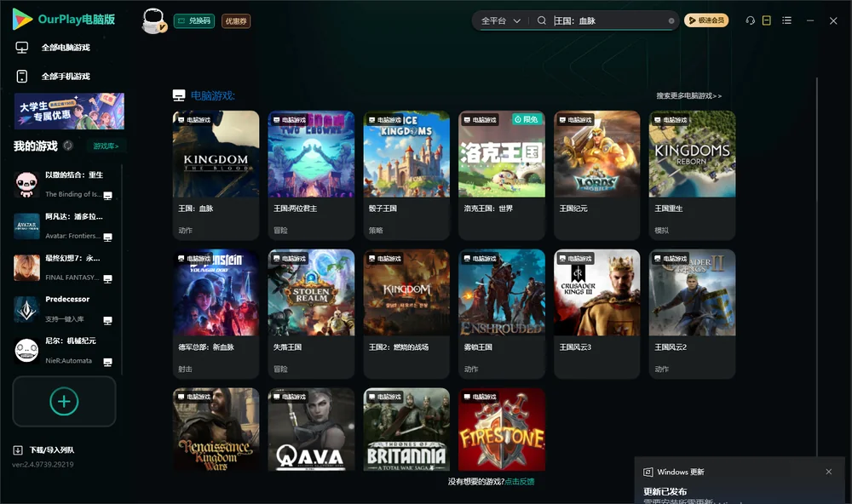Select Predecessor in my games list
Screen dimensions: 852x504
(64, 309)
